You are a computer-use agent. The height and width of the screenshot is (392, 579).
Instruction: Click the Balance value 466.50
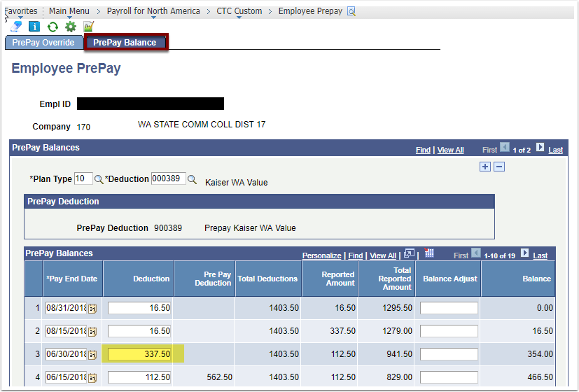tap(540, 377)
